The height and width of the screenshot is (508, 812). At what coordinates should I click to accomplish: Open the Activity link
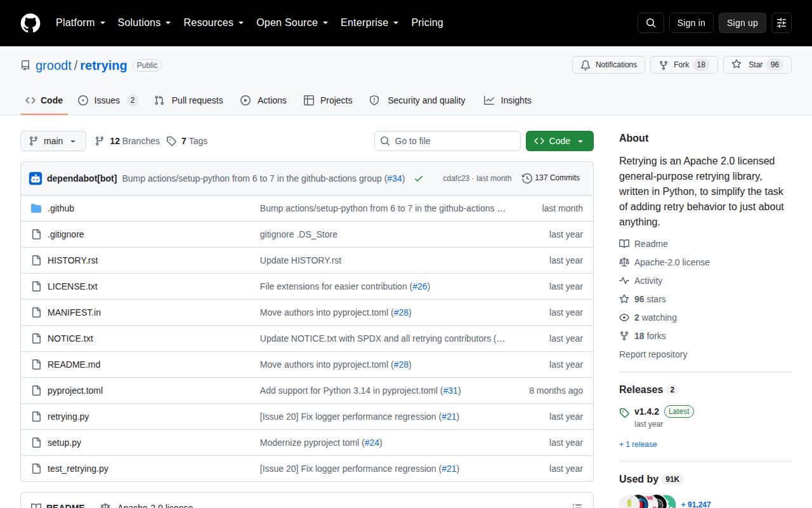coord(641,281)
